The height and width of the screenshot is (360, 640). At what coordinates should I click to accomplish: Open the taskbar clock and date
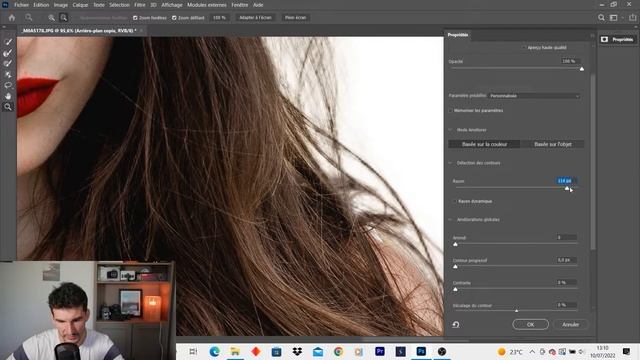[x=602, y=351]
